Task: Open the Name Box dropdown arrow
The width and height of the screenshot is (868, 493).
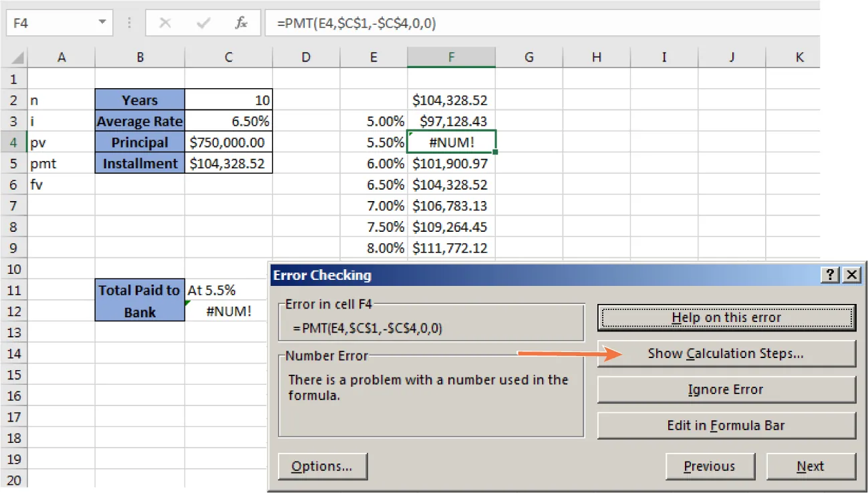Action: 104,23
